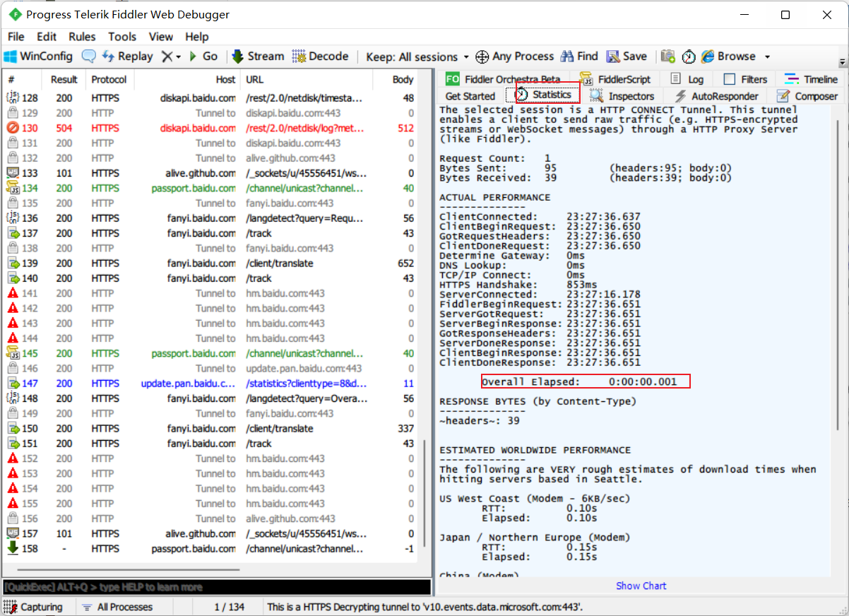Select session 147 update.pan.baidu row
The width and height of the screenshot is (849, 616).
click(x=212, y=384)
